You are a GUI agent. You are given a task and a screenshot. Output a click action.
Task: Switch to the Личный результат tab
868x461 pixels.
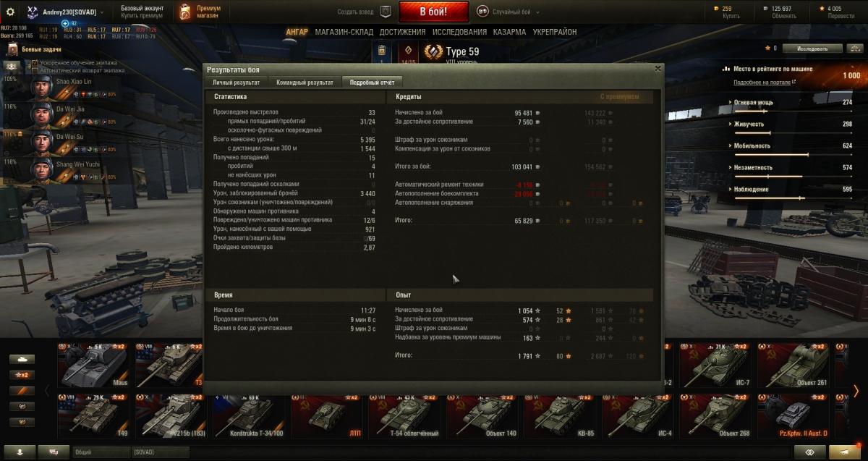point(237,83)
